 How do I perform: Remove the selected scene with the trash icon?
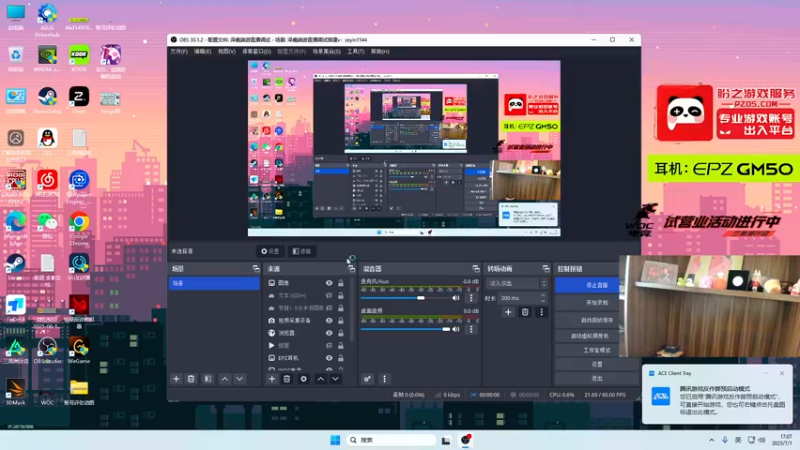coord(191,379)
